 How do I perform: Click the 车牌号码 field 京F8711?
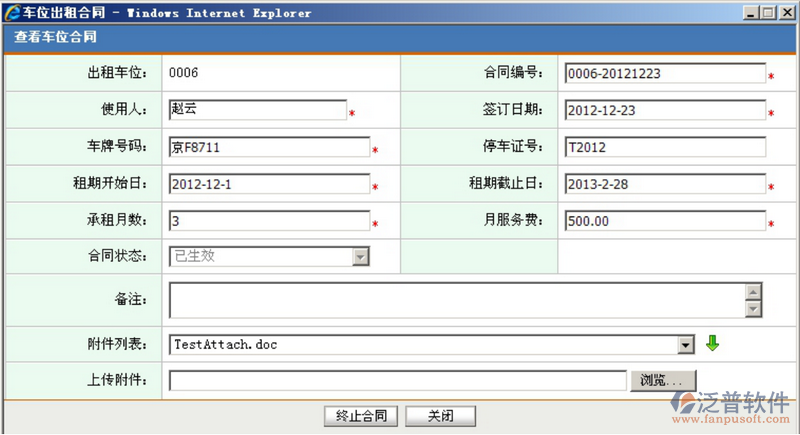(x=269, y=147)
